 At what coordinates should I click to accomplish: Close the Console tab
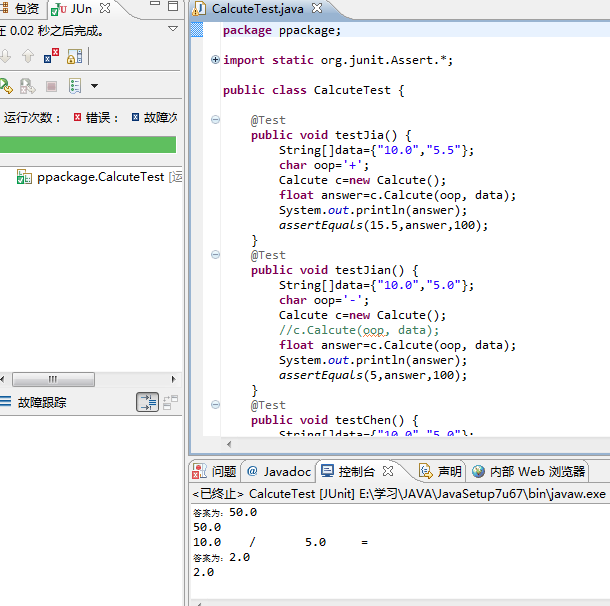click(x=388, y=471)
